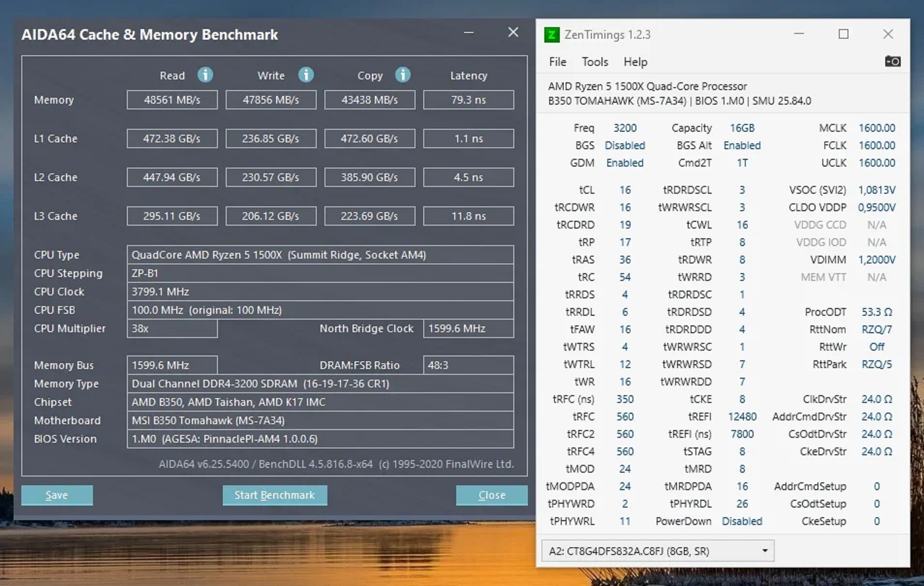
Task: Click the BGS value Disabled
Action: tap(625, 145)
